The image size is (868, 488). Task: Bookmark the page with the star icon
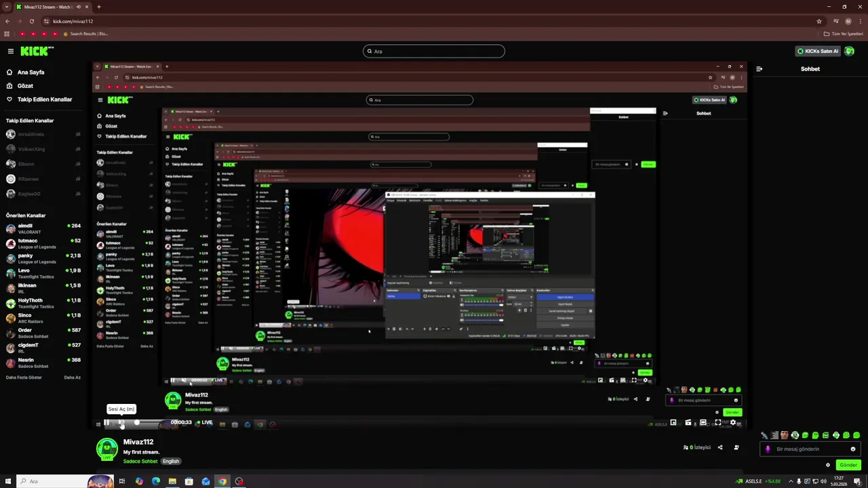coord(819,21)
